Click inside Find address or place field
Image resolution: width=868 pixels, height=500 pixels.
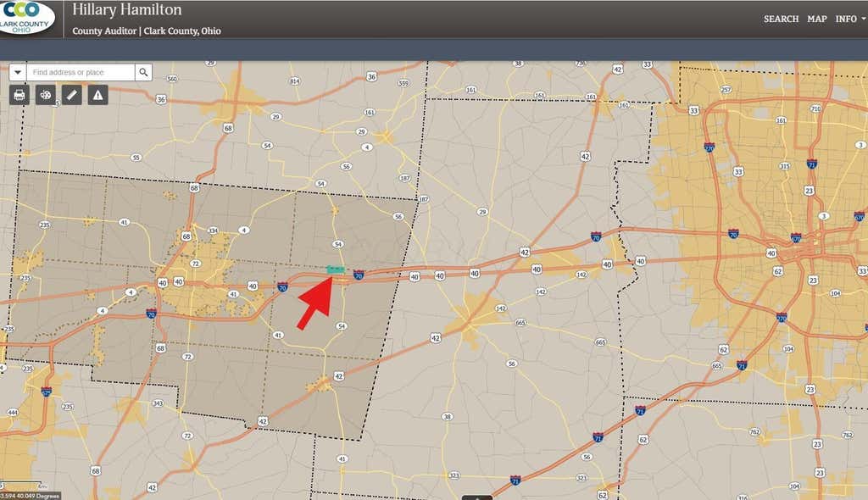tap(81, 72)
